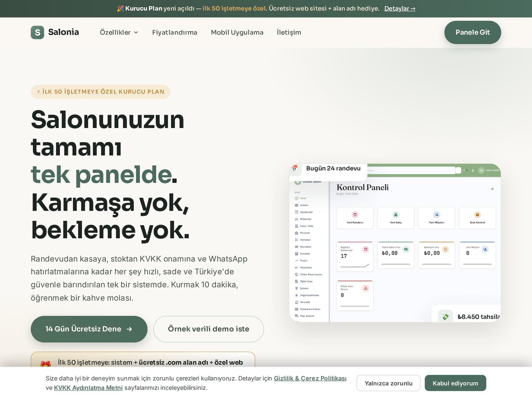
Task: Click the notification bell in dashboard header
Action: point(473,170)
